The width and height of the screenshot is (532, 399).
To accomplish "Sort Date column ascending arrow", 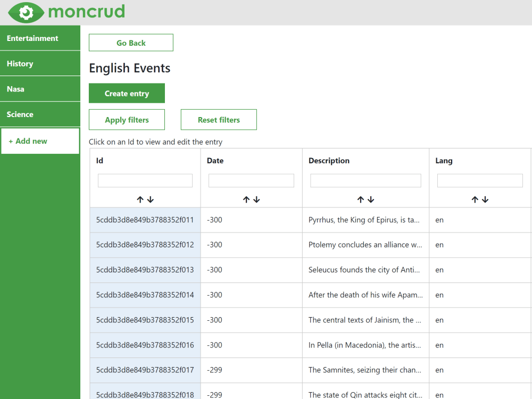I will [x=246, y=199].
